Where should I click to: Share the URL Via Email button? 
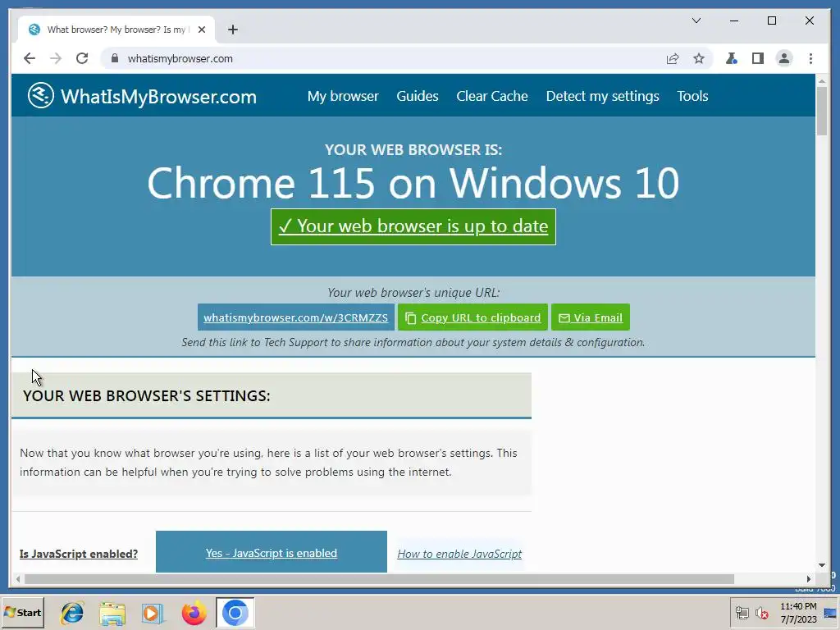click(591, 317)
